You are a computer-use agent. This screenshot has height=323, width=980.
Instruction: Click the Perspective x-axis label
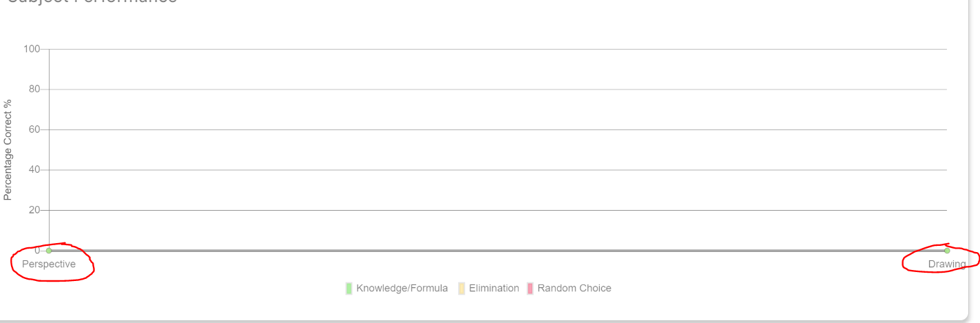(x=49, y=264)
